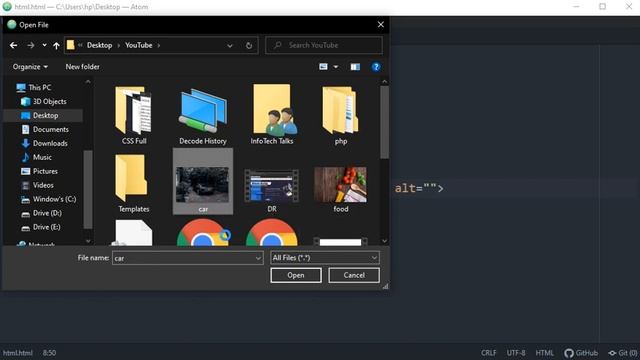The height and width of the screenshot is (360, 640).
Task: Create a New folder
Action: [82, 67]
